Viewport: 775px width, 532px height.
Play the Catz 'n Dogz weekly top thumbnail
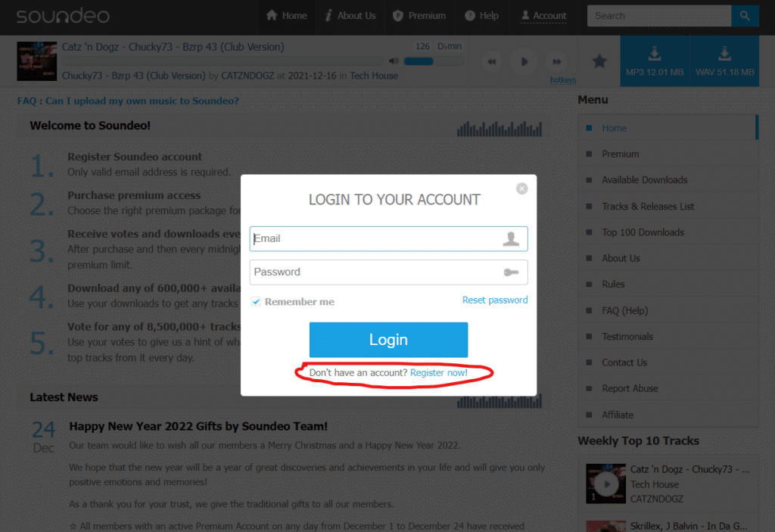pos(606,484)
